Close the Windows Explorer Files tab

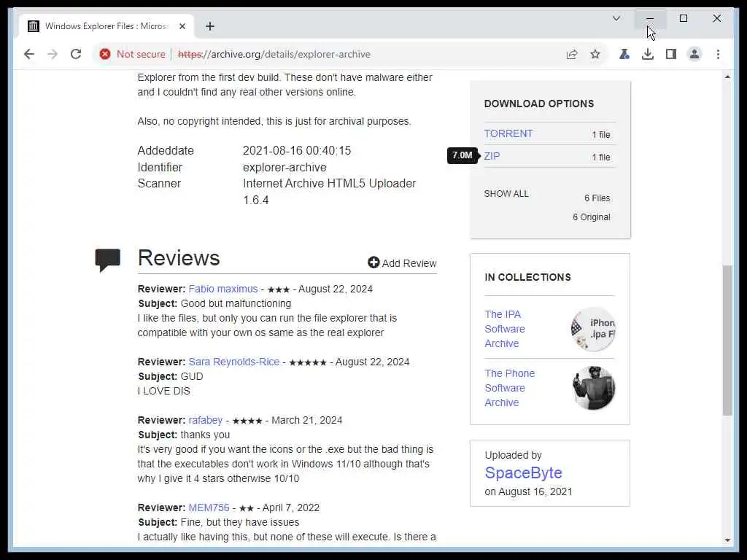click(182, 26)
